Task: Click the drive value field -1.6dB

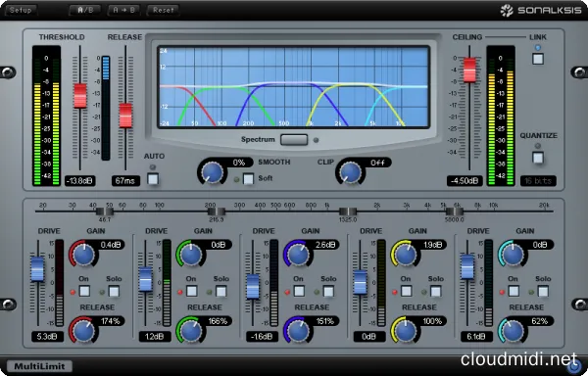Action: pos(262,336)
